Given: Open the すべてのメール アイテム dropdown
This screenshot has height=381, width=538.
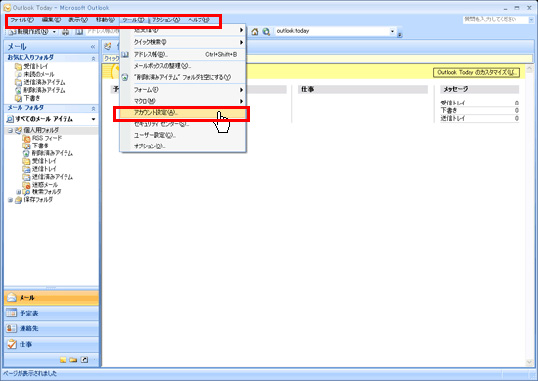Looking at the screenshot, I should (x=93, y=119).
